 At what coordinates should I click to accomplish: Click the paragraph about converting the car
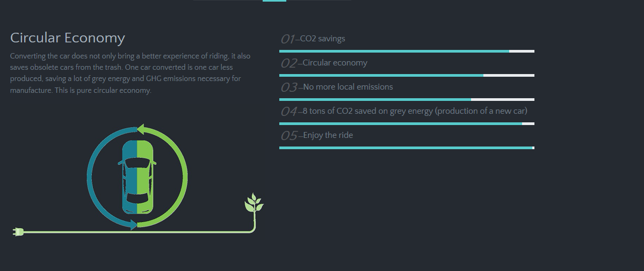click(130, 73)
